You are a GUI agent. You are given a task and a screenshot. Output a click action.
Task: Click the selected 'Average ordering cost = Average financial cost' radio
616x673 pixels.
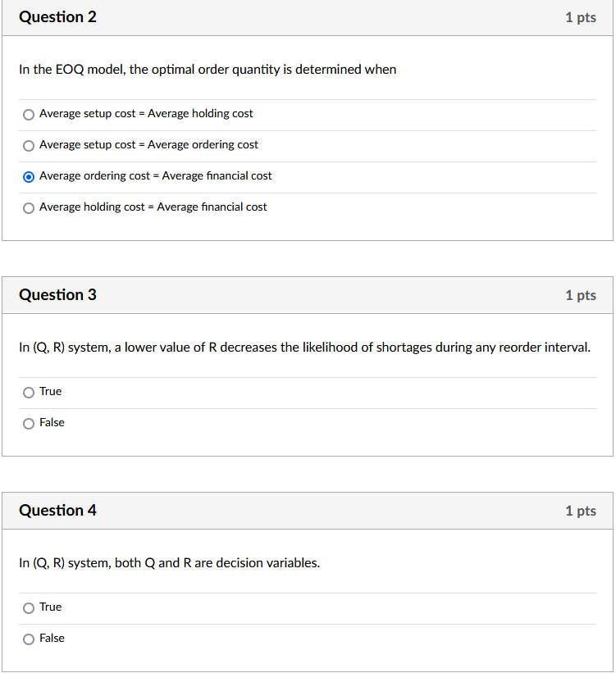point(29,177)
